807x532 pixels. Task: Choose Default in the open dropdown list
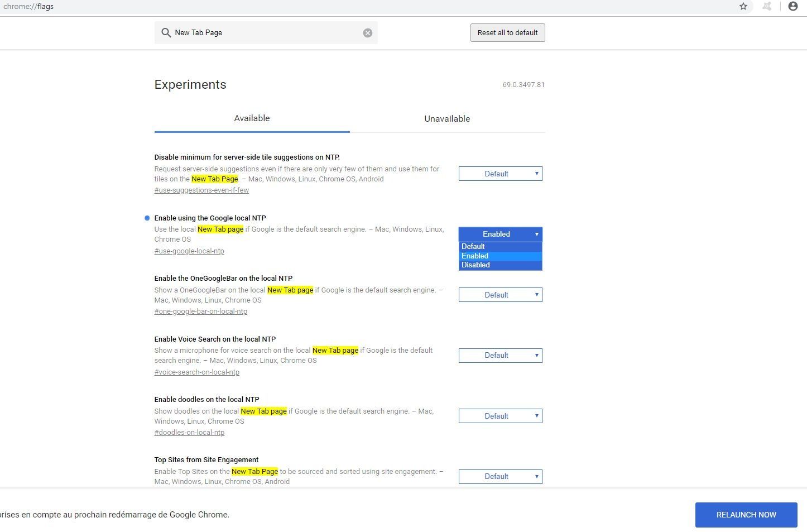(500, 246)
